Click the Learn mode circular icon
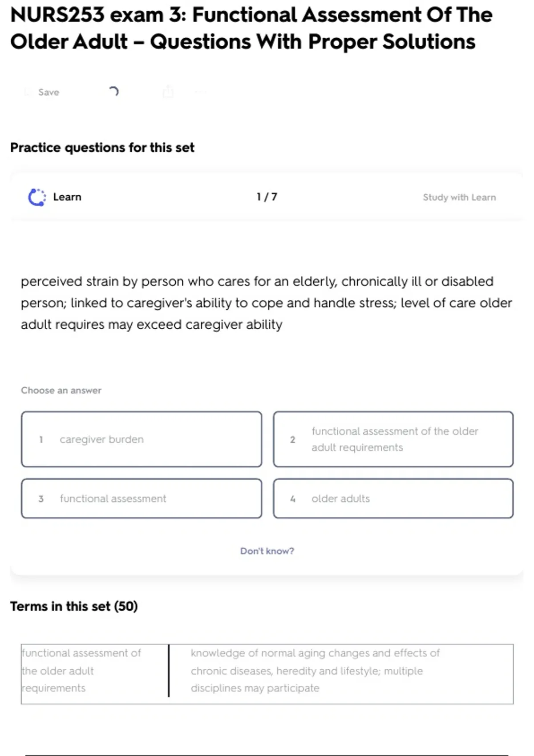 pyautogui.click(x=37, y=197)
